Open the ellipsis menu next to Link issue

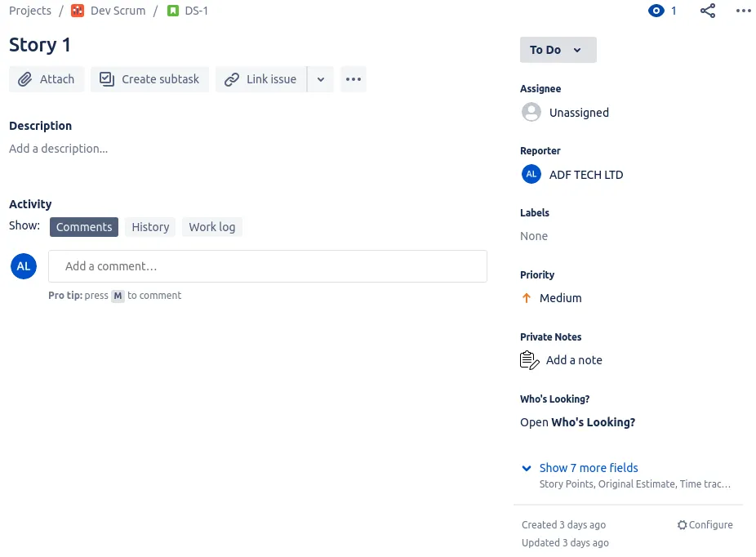click(354, 79)
